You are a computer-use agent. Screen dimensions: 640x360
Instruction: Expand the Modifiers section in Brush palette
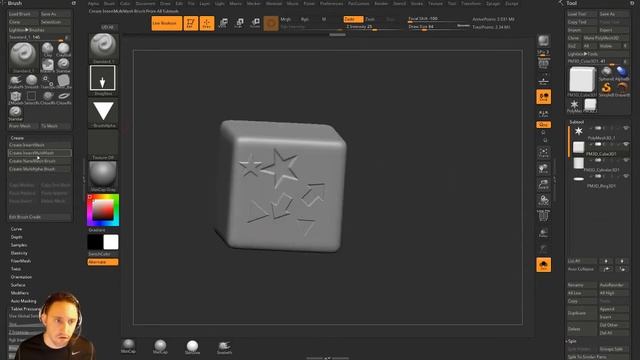[20, 293]
